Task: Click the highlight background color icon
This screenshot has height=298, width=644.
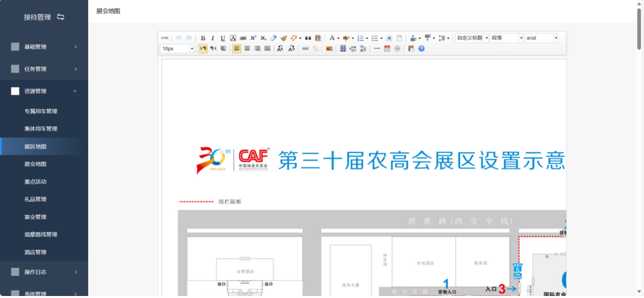Action: point(346,38)
